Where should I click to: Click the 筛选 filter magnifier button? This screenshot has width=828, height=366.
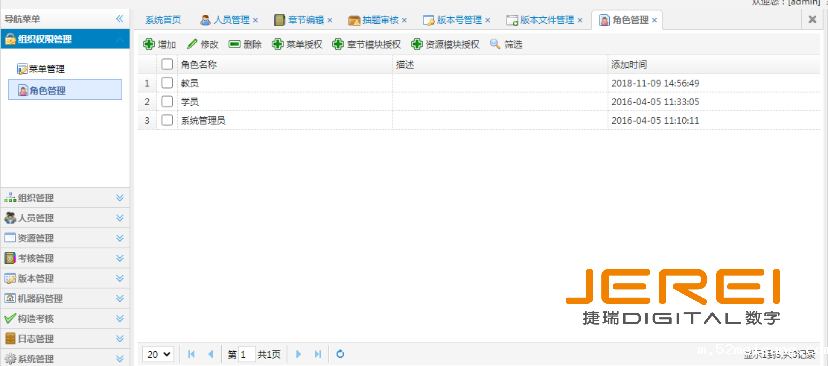click(506, 44)
